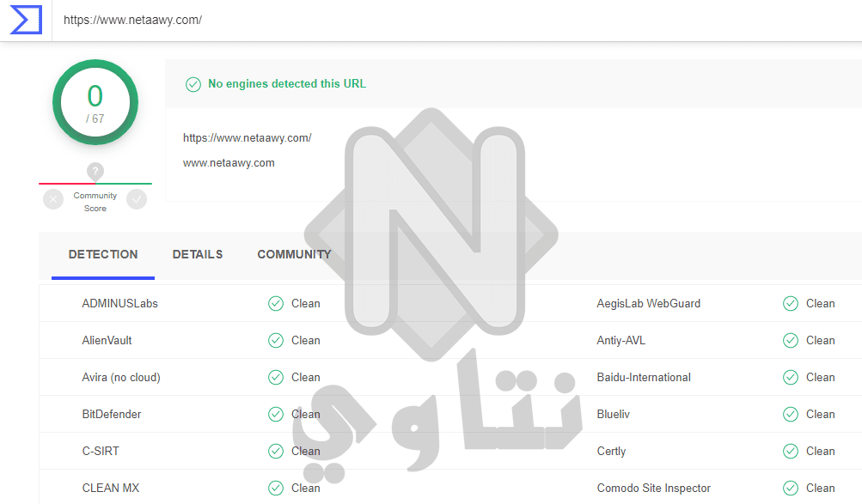Click the clean check icon for CLEAN MX
Image resolution: width=862 pixels, height=504 pixels.
pos(275,488)
